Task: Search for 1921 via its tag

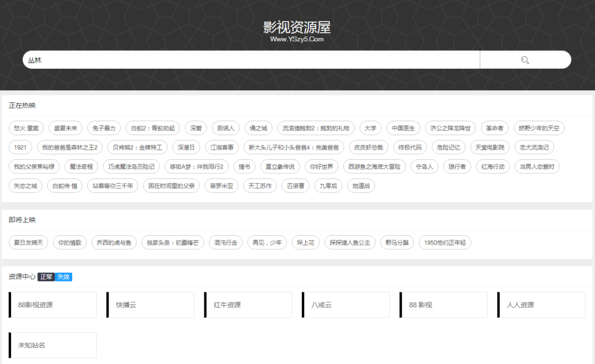Action: 20,148
